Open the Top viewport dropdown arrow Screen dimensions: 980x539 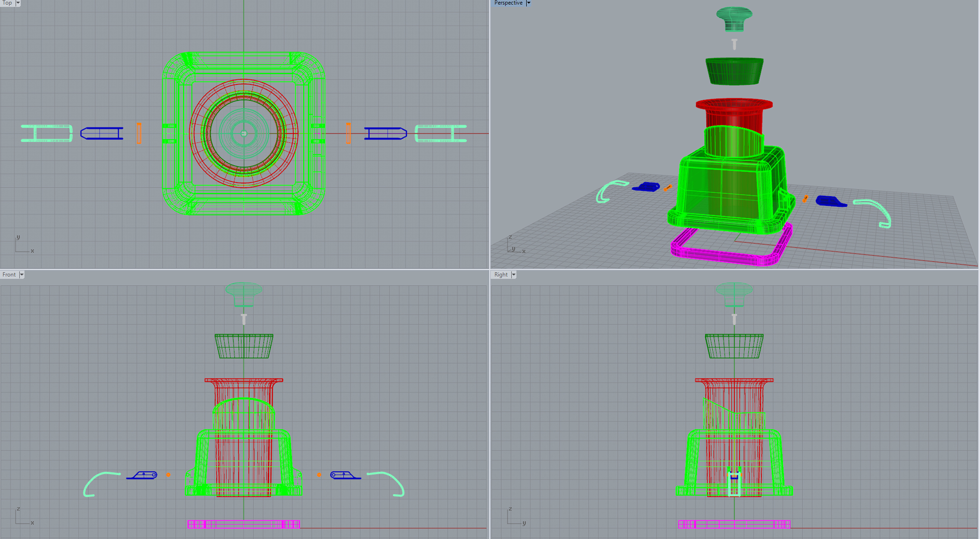point(18,3)
